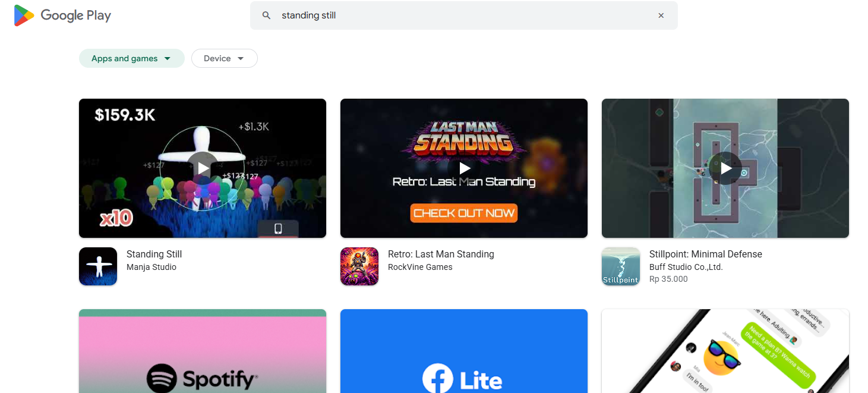
Task: Play the Stillpoint: Minimal Defense video
Action: [725, 168]
